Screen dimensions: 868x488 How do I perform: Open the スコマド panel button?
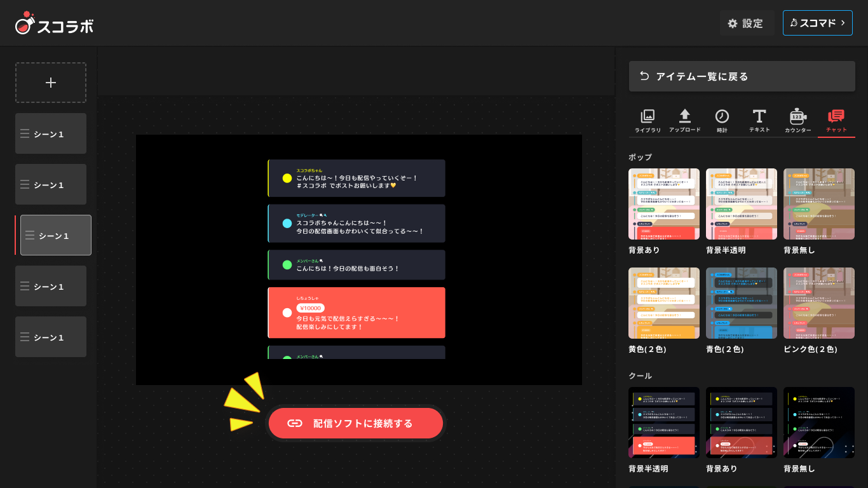pyautogui.click(x=818, y=22)
